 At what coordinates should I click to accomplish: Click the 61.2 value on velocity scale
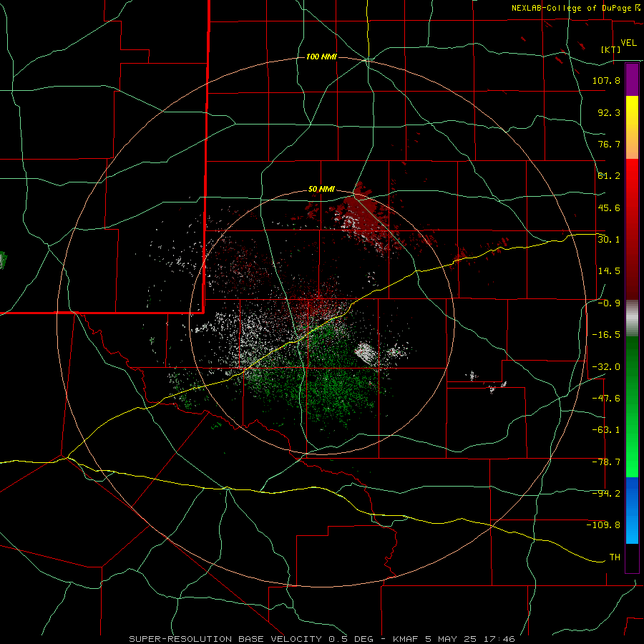pos(609,176)
